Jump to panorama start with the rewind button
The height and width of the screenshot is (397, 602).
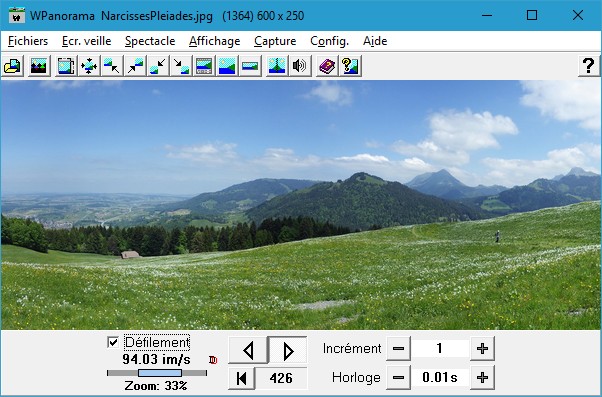point(242,378)
